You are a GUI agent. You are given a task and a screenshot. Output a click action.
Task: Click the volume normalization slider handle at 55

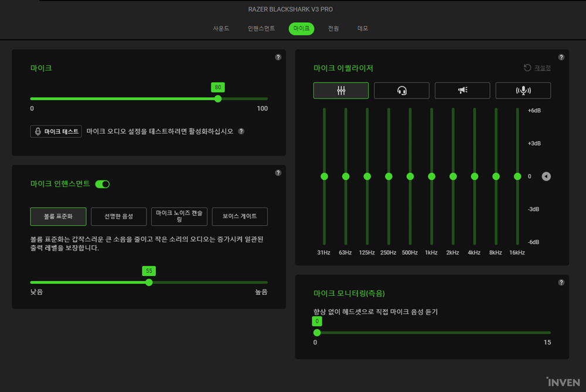[x=149, y=282]
